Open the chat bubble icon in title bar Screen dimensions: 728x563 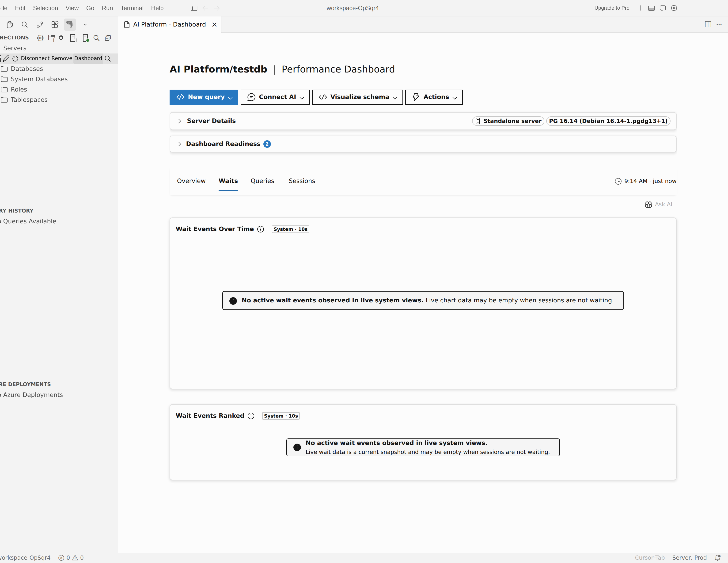[x=663, y=8]
